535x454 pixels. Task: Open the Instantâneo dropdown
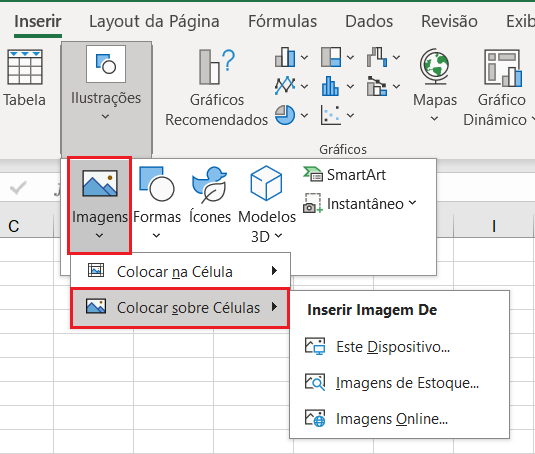click(x=360, y=204)
